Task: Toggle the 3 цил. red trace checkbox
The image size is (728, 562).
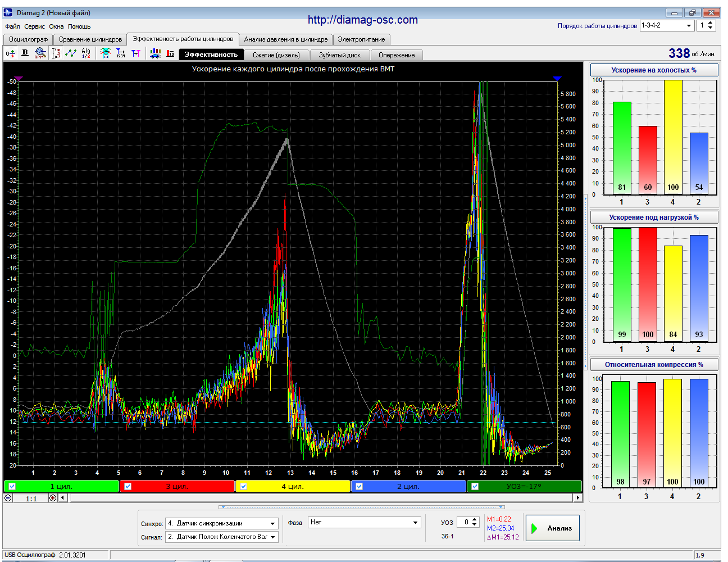Action: pos(128,487)
